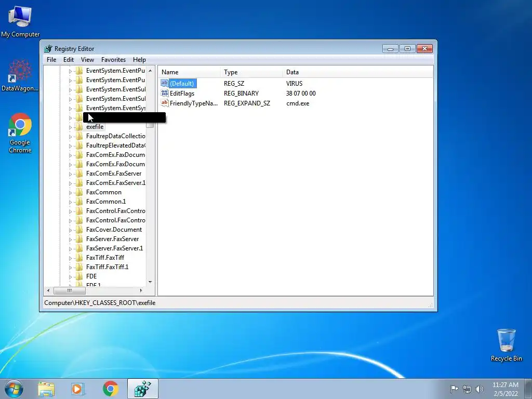The image size is (532, 399).
Task: Select the exefile key folder icon
Action: 79,127
